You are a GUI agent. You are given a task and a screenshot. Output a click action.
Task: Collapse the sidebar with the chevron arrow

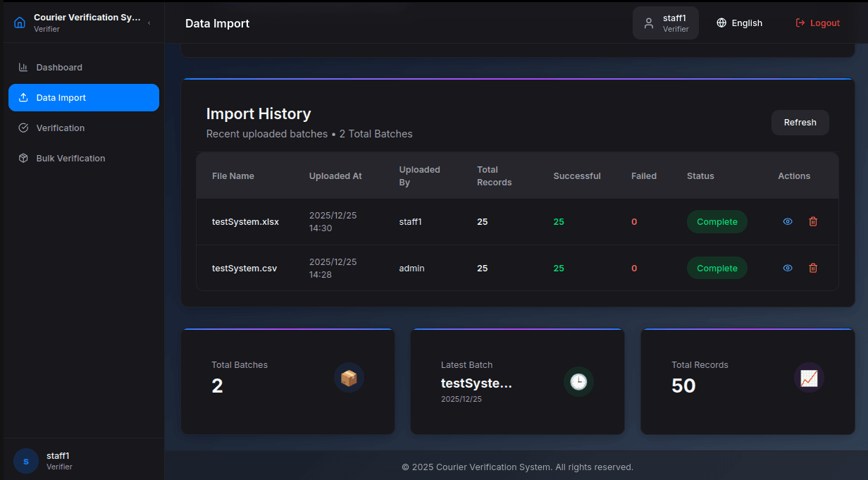tap(149, 23)
